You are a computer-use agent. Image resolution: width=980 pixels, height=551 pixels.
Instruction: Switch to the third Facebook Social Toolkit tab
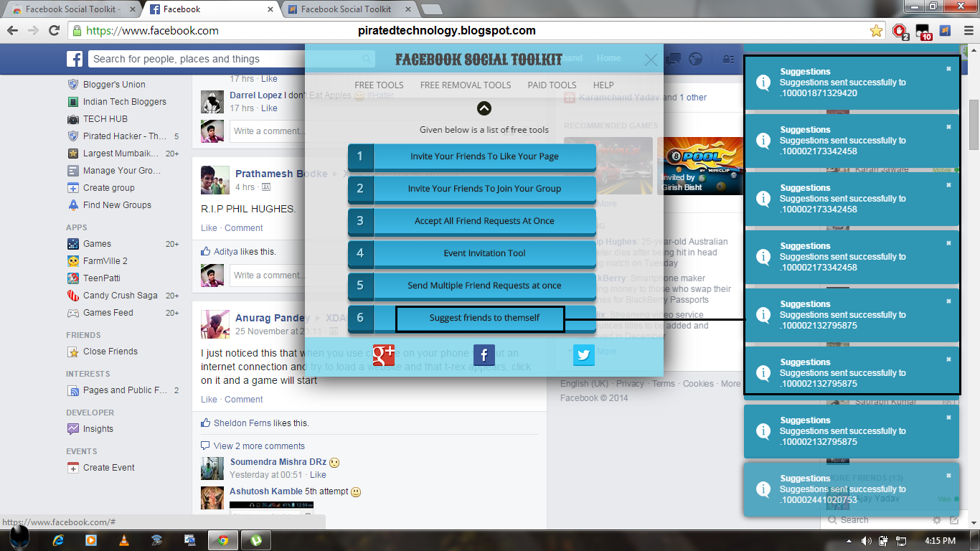coord(347,9)
